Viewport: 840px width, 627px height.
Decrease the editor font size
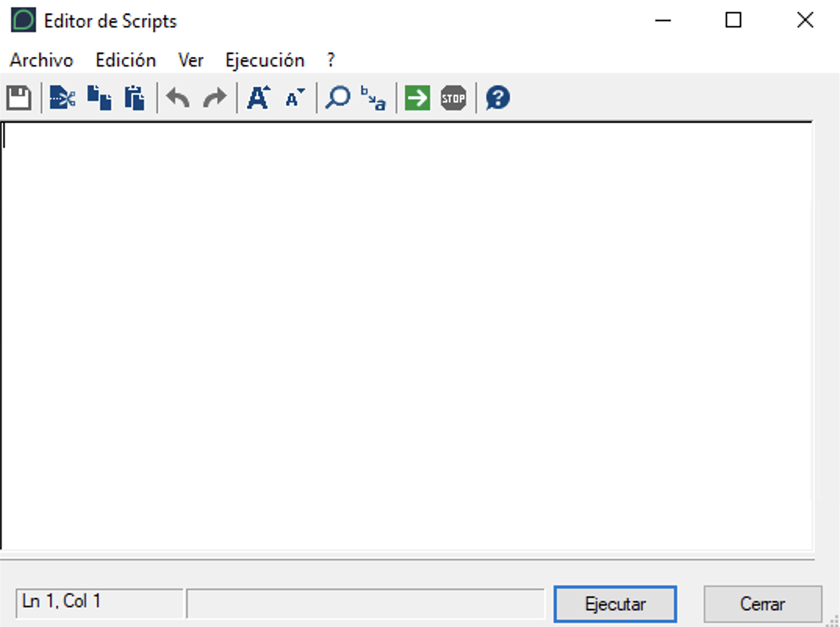point(295,98)
